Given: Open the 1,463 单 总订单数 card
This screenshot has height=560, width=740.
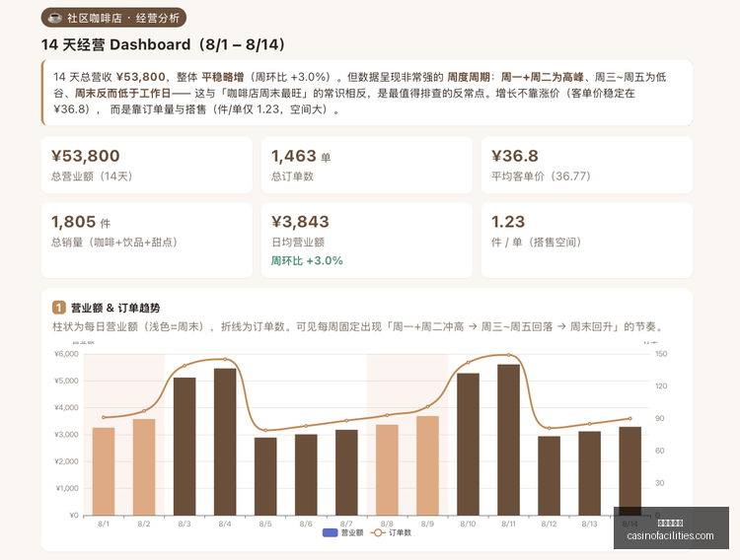Looking at the screenshot, I should 367,165.
